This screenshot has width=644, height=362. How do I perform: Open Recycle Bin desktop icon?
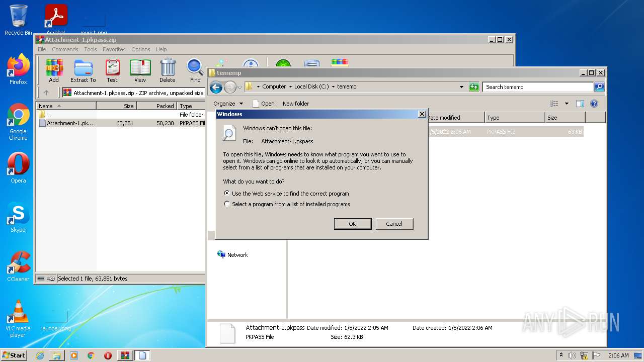(x=18, y=20)
